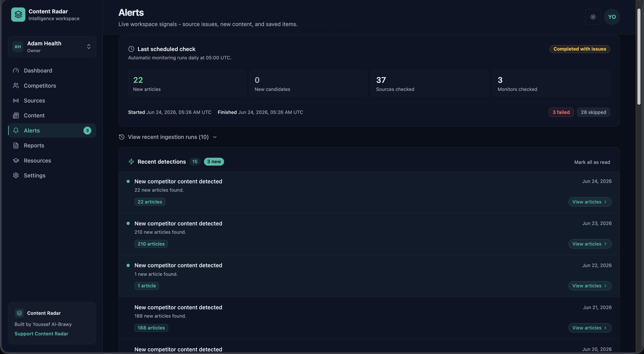The width and height of the screenshot is (644, 354).
Task: Open the Reports section
Action: 52,145
